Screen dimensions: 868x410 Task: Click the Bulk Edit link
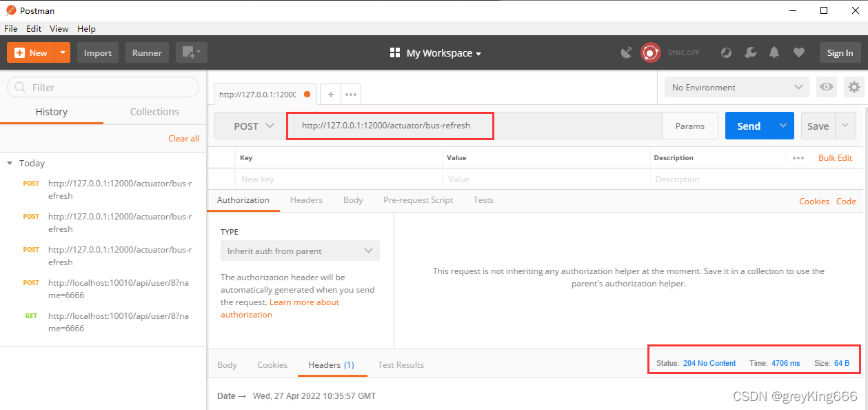click(x=835, y=158)
